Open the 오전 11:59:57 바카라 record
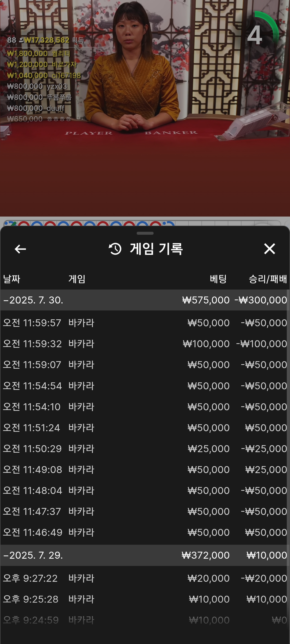The height and width of the screenshot is (644, 290). click(x=145, y=323)
